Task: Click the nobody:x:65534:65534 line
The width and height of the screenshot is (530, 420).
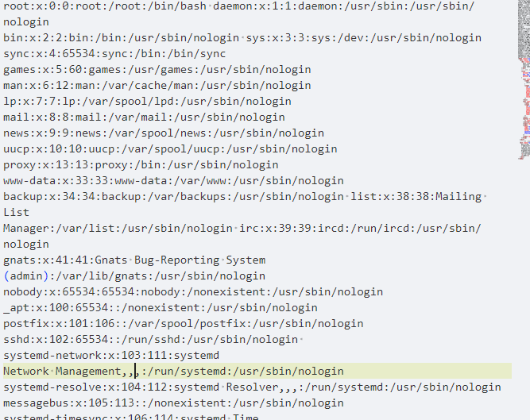Action: tap(193, 291)
